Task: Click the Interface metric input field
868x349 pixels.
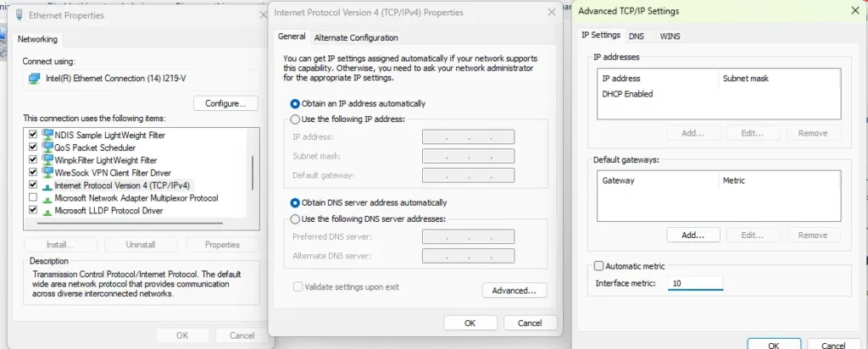Action: 695,283
